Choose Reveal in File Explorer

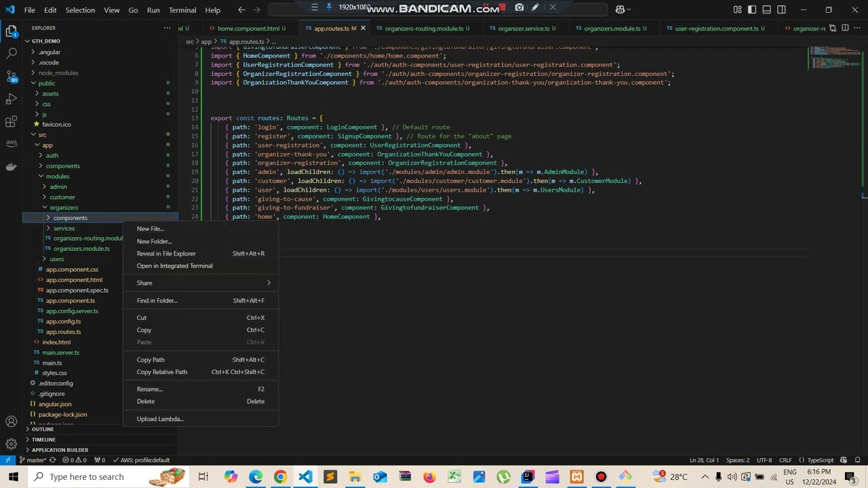[x=200, y=253]
